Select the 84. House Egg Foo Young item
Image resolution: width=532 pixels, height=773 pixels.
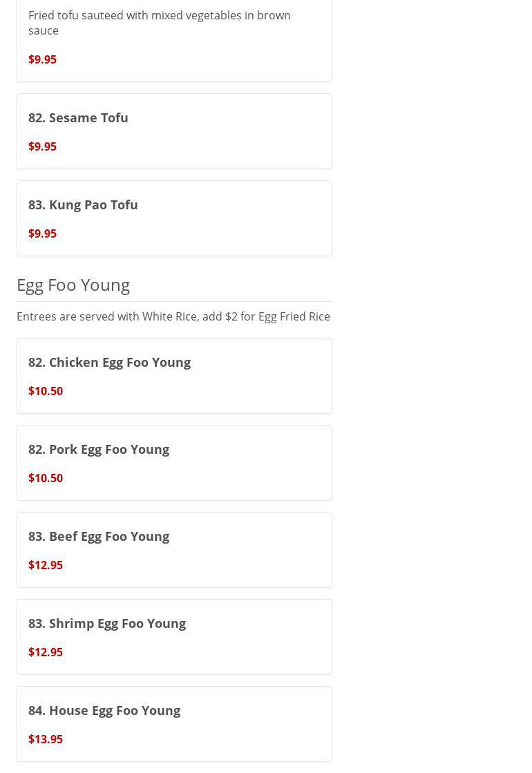(x=104, y=710)
